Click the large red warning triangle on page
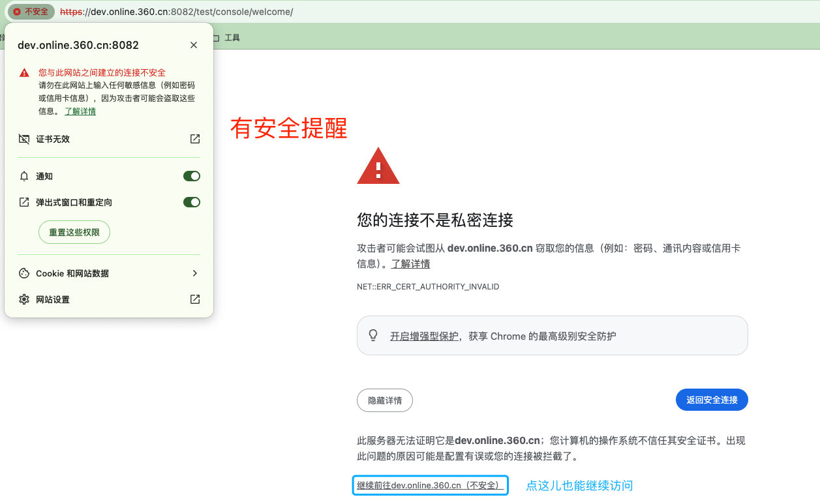The image size is (820, 504). pos(378,166)
